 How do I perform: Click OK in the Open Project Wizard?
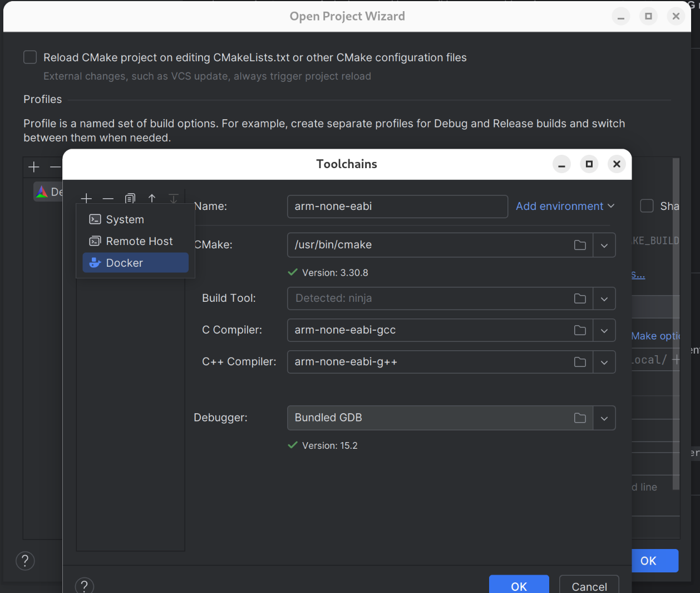(x=655, y=561)
